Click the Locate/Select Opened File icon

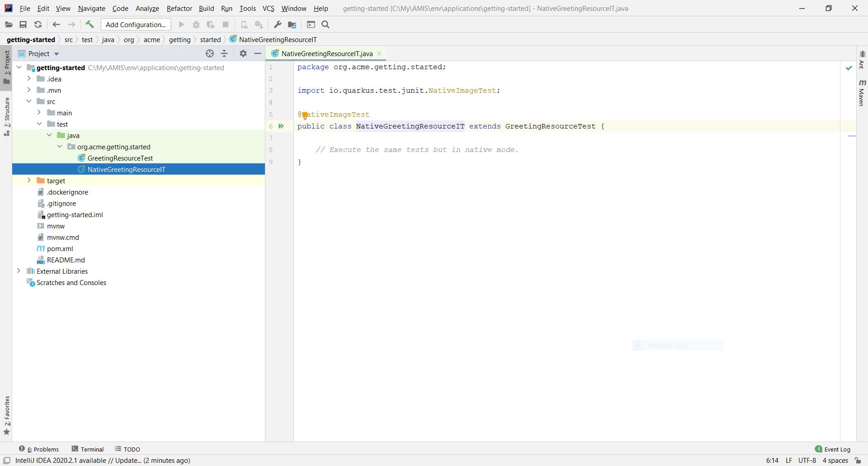[210, 53]
